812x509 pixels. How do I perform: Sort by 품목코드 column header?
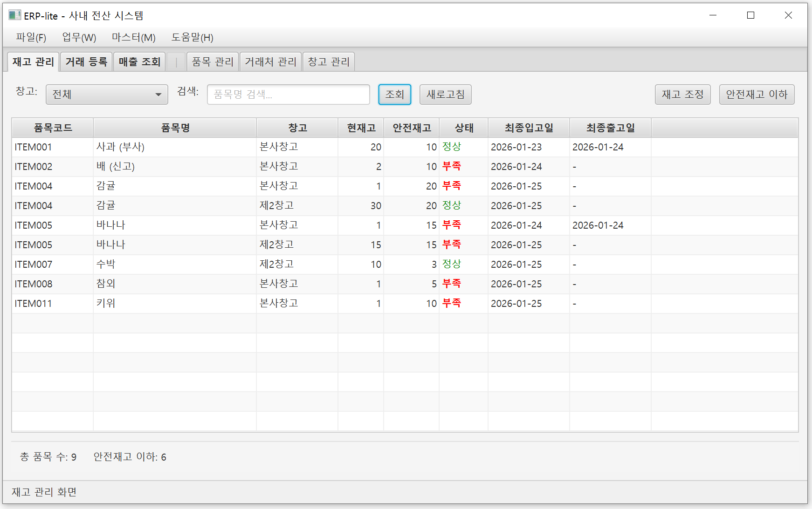(53, 128)
